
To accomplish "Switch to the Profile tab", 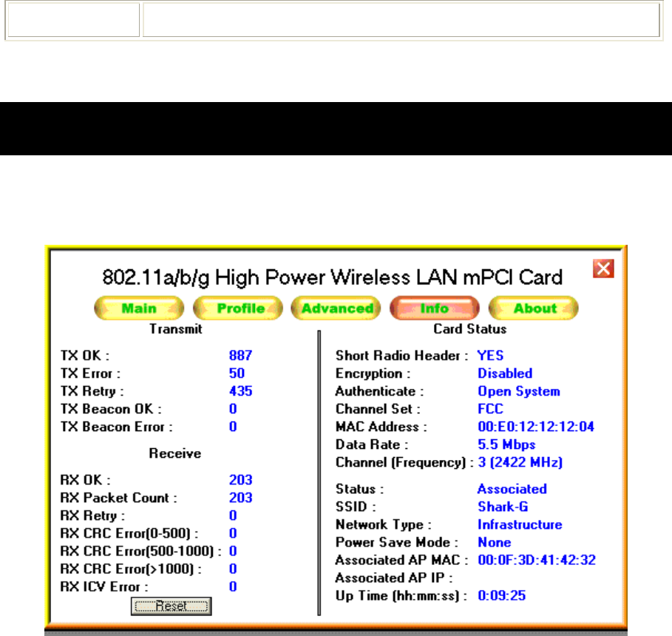I will coord(238,308).
